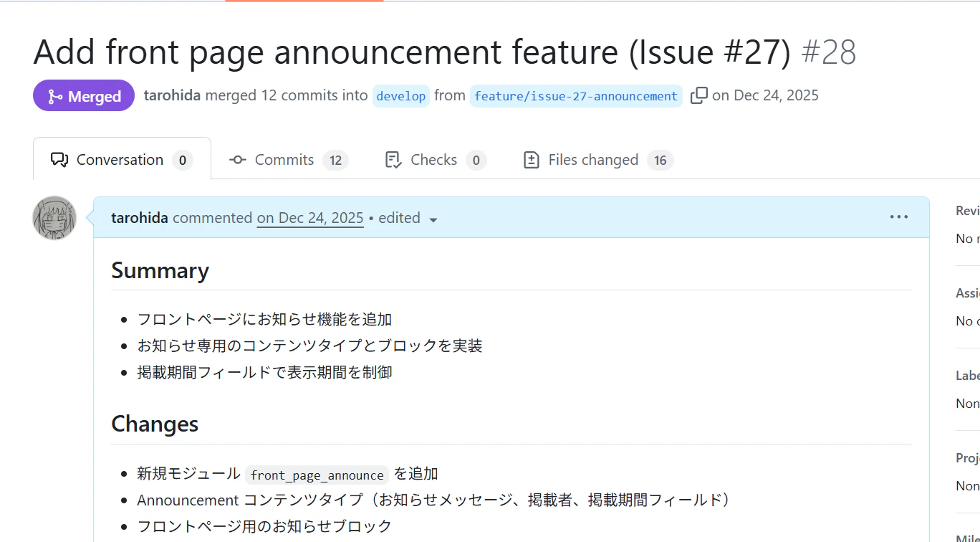Expand the comment edits disclosure caret
980x542 pixels.
(433, 219)
